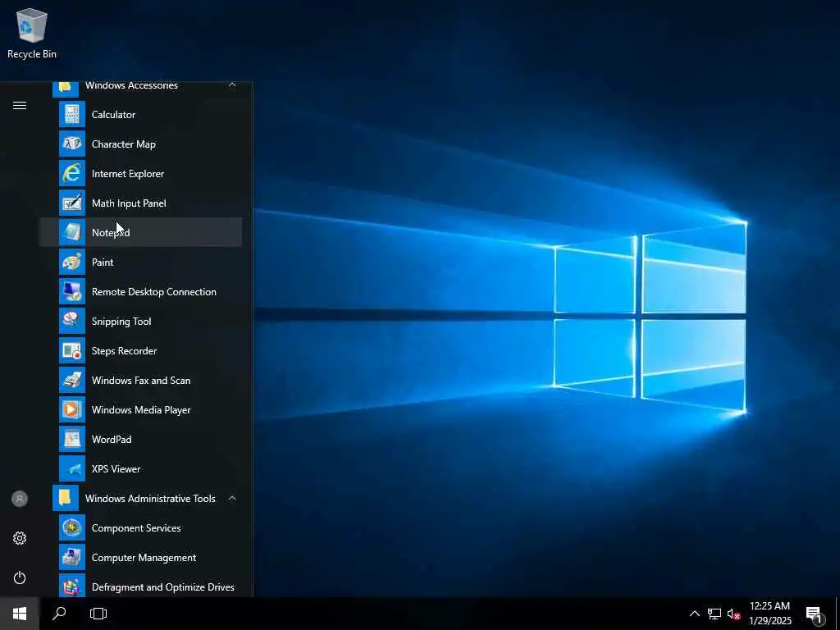The width and height of the screenshot is (840, 630).
Task: Launch Character Map from its icon
Action: [x=72, y=144]
